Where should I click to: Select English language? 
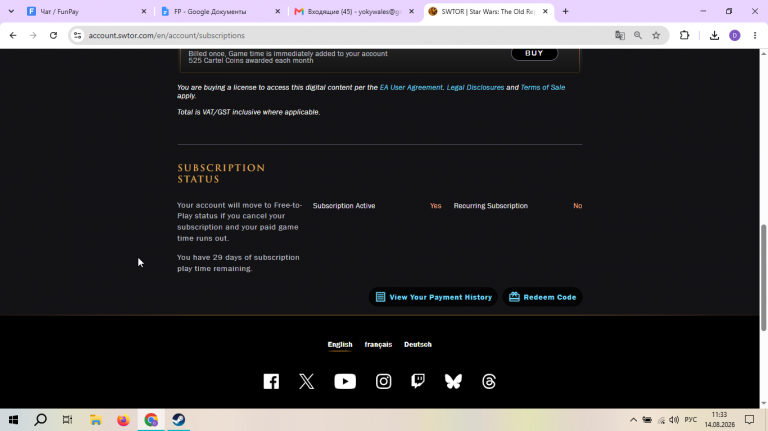click(340, 344)
